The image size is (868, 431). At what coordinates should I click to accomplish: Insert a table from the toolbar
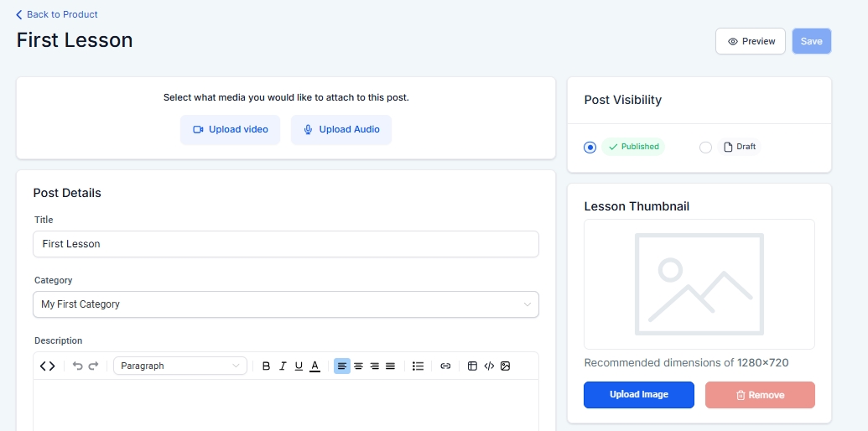(472, 366)
